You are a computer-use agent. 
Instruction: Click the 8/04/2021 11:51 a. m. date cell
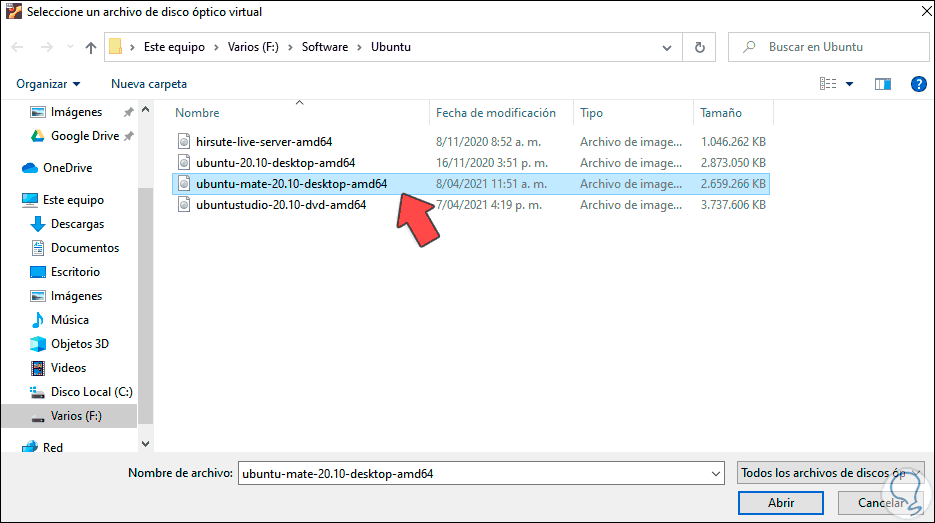(x=491, y=184)
